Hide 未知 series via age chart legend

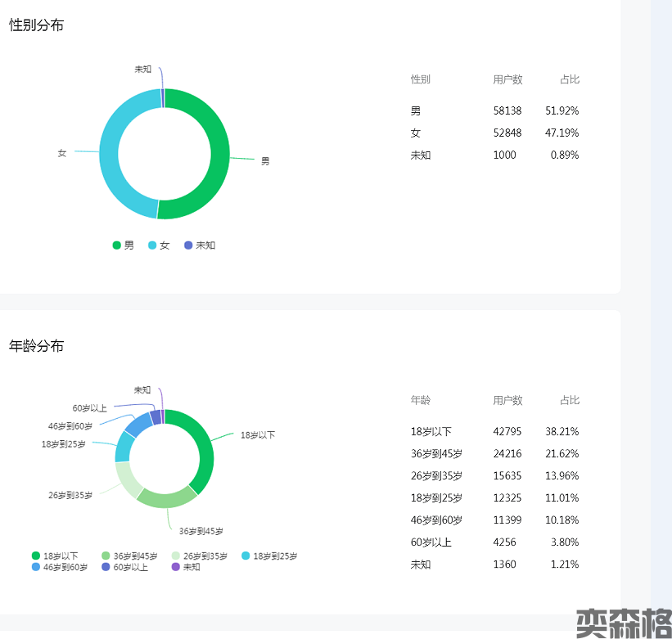[x=186, y=567]
